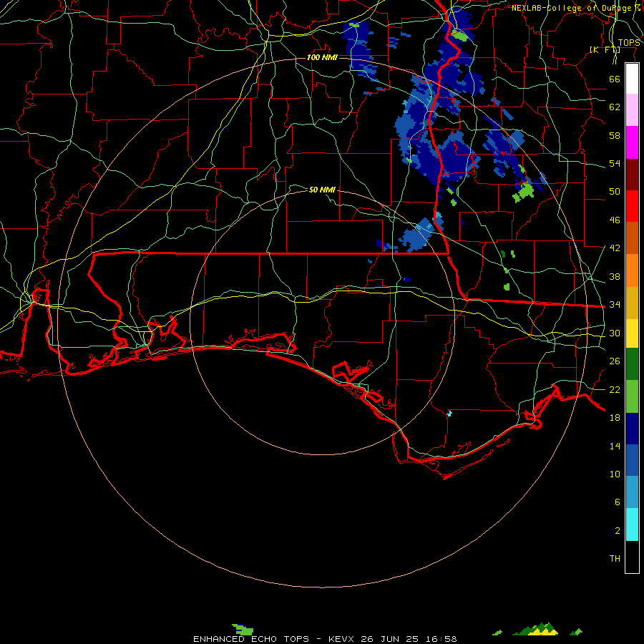The image size is (644, 644).
Task: Click the '18' scale label
Action: pyautogui.click(x=615, y=418)
